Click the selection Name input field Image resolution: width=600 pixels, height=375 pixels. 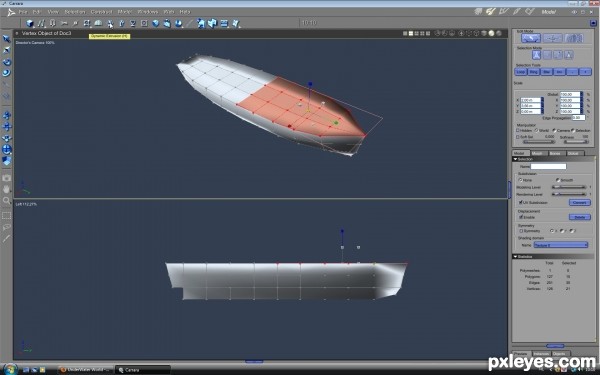548,166
